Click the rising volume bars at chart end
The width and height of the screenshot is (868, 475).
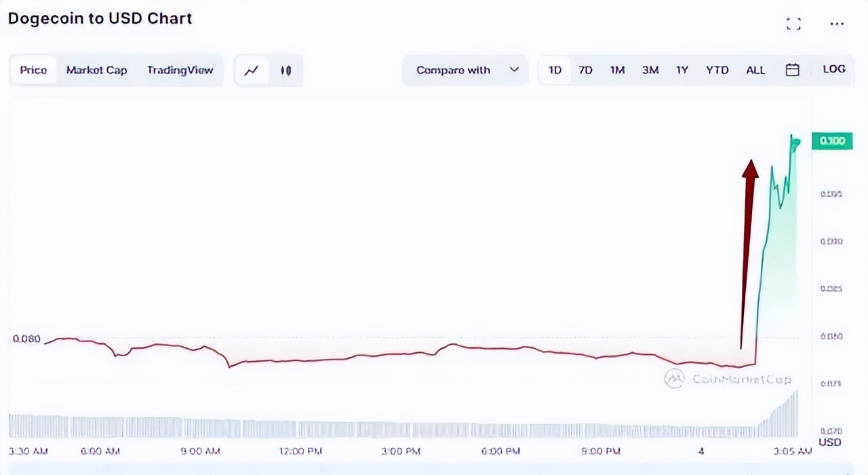click(x=778, y=414)
